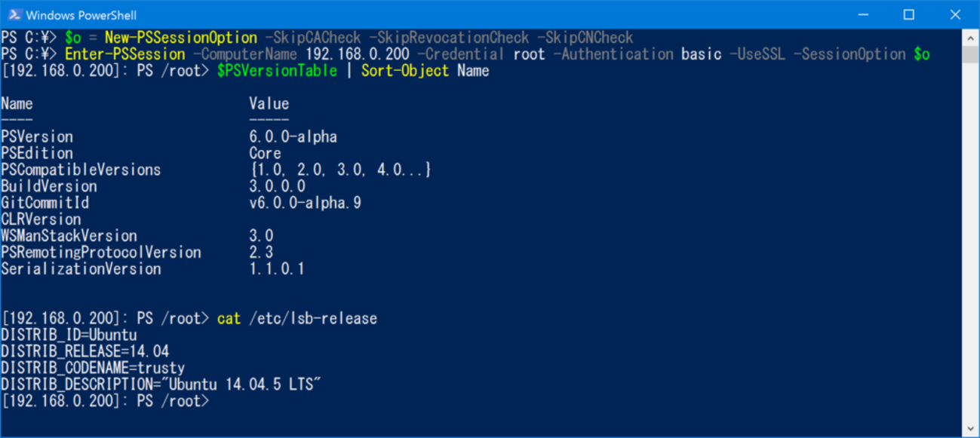Click the New-PSSessionOption command text
The width and height of the screenshot is (980, 438).
[x=181, y=38]
